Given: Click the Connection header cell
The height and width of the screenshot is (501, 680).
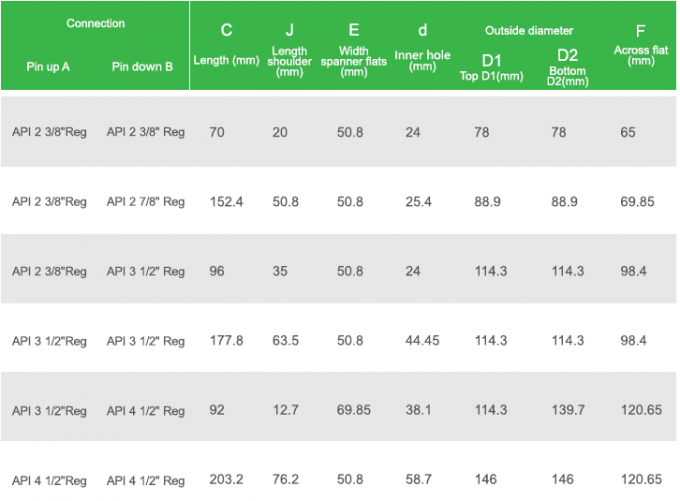Looking at the screenshot, I should [96, 23].
